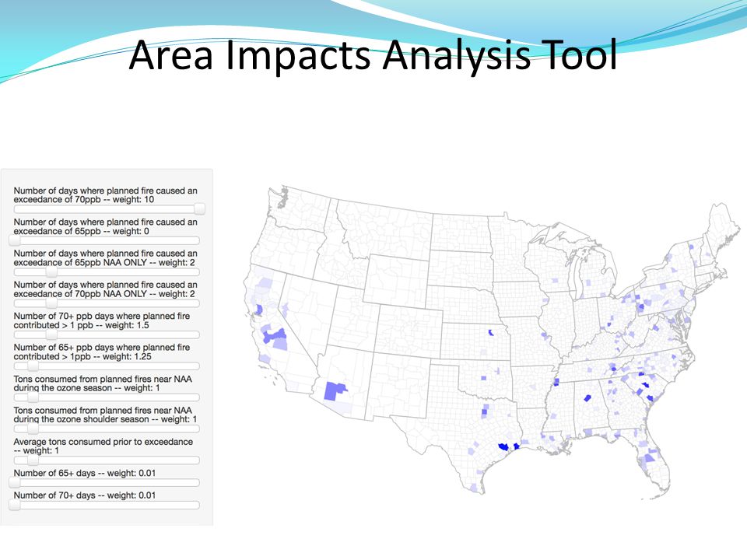Click the shaded county cluster in central California
The image size is (747, 560).
275,335
